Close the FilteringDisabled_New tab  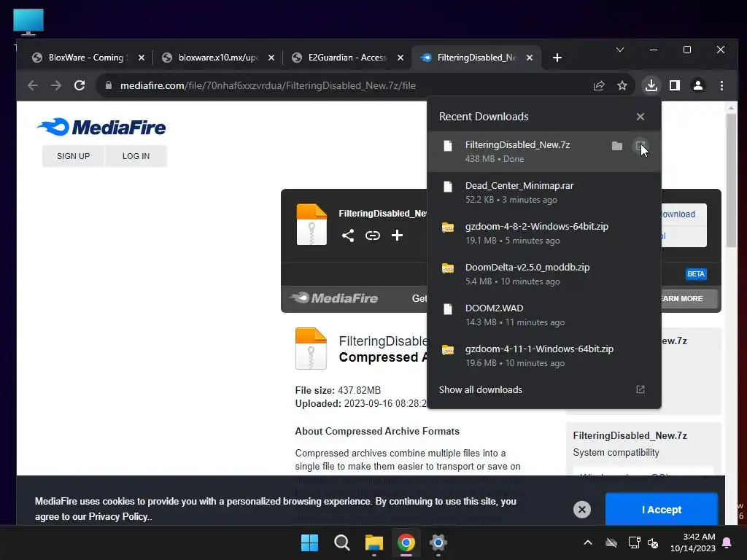[x=530, y=58]
